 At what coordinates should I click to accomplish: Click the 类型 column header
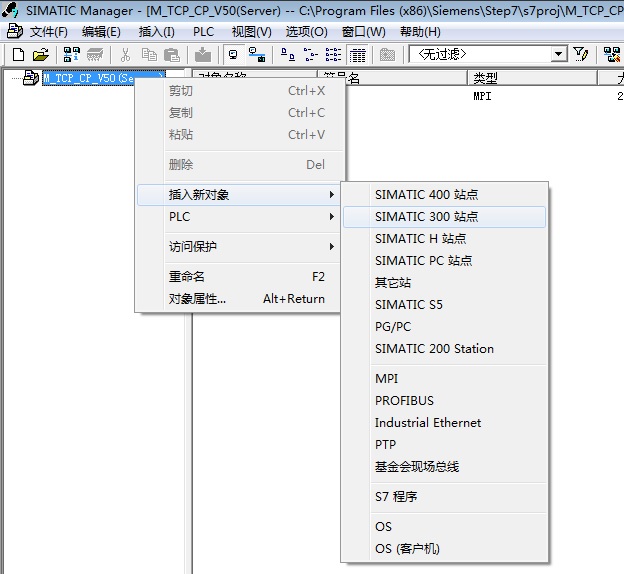tap(532, 78)
